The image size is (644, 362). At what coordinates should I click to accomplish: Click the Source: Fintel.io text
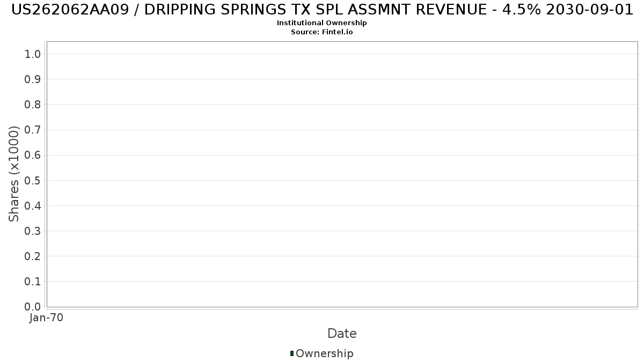coord(322,32)
